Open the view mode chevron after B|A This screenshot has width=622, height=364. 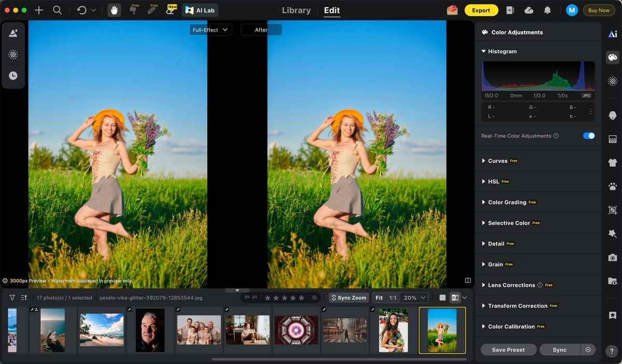pyautogui.click(x=465, y=298)
